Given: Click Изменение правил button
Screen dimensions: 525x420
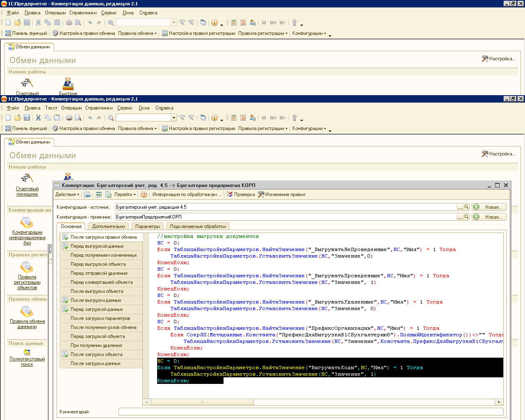Looking at the screenshot, I should (x=281, y=194).
